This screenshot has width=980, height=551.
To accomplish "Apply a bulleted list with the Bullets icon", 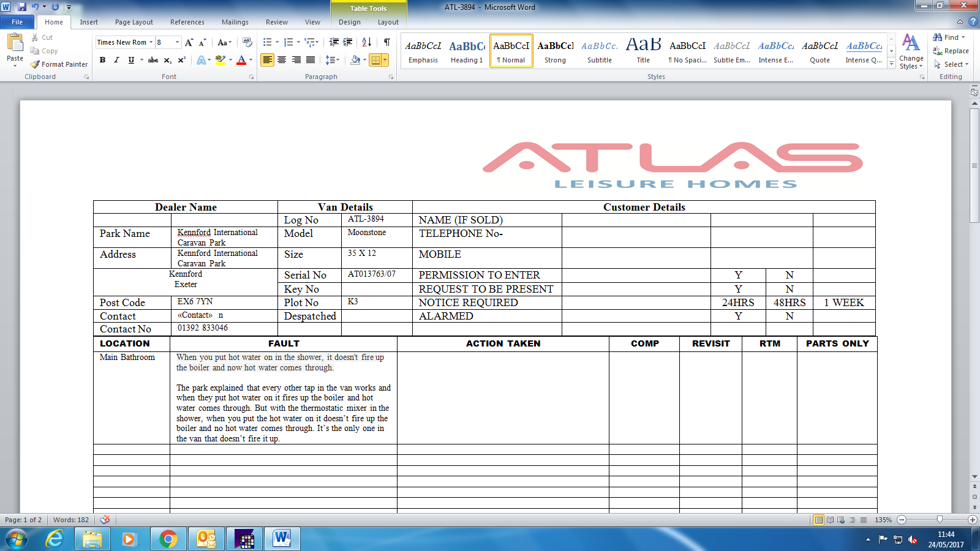I will pos(268,42).
